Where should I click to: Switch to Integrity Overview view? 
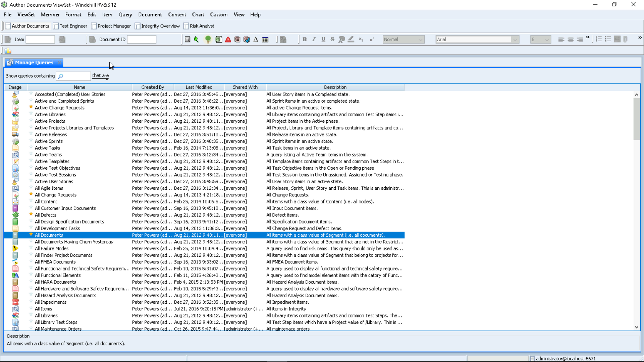click(157, 26)
